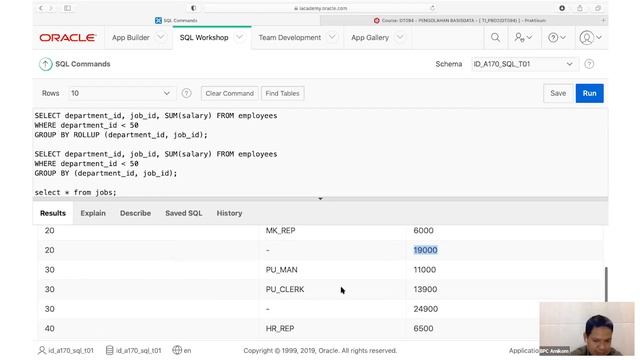Switch to the Results tab
The width and height of the screenshot is (640, 360).
coord(53,213)
